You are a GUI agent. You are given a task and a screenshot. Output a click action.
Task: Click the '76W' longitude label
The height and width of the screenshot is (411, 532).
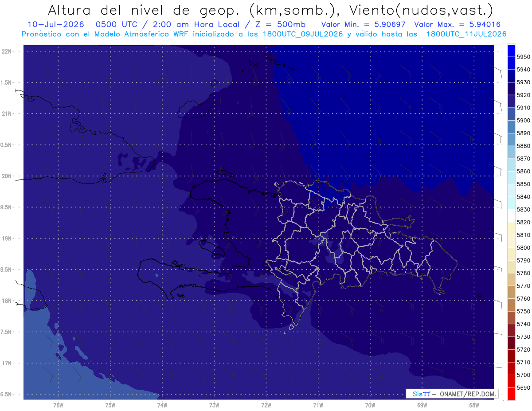[58, 405]
